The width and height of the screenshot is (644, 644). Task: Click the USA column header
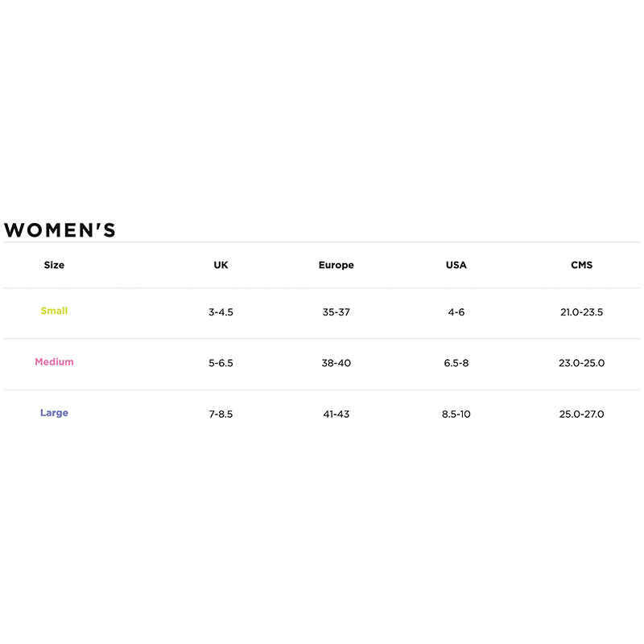click(x=456, y=265)
